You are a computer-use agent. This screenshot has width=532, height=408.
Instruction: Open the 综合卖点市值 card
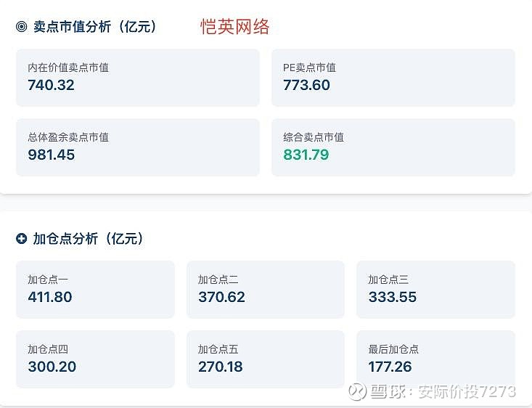point(393,147)
